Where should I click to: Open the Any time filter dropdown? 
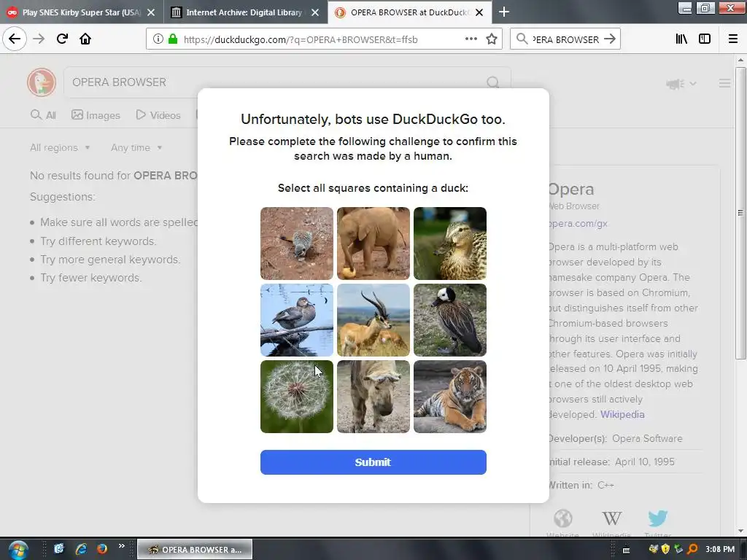coord(136,147)
